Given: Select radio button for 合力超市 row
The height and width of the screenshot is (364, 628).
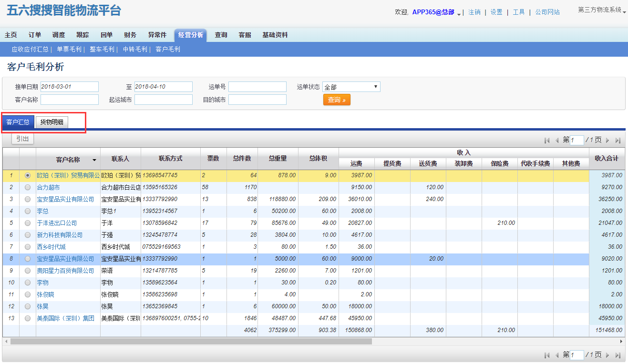Looking at the screenshot, I should [x=28, y=187].
